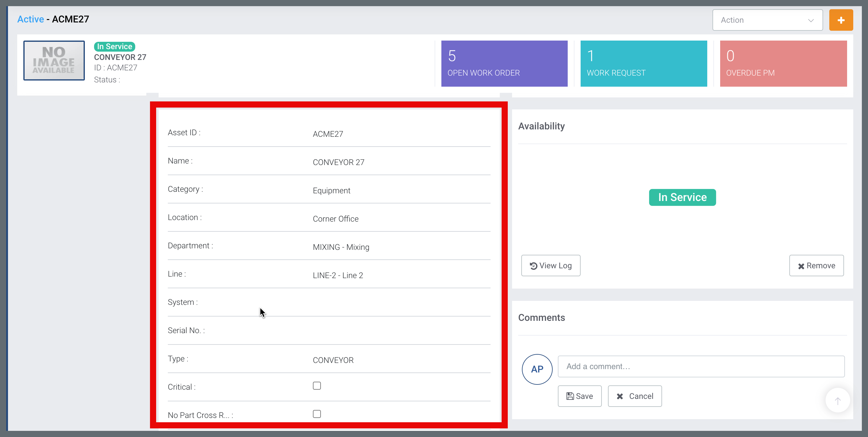Open the Open Work Order tile
Screen dimensions: 868x437
click(504, 64)
